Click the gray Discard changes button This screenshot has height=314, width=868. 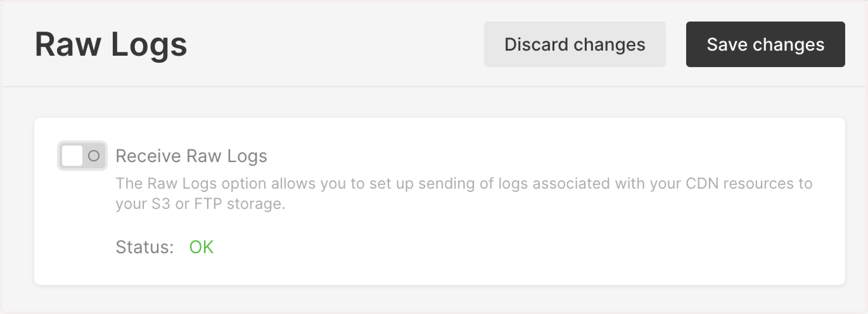(575, 44)
